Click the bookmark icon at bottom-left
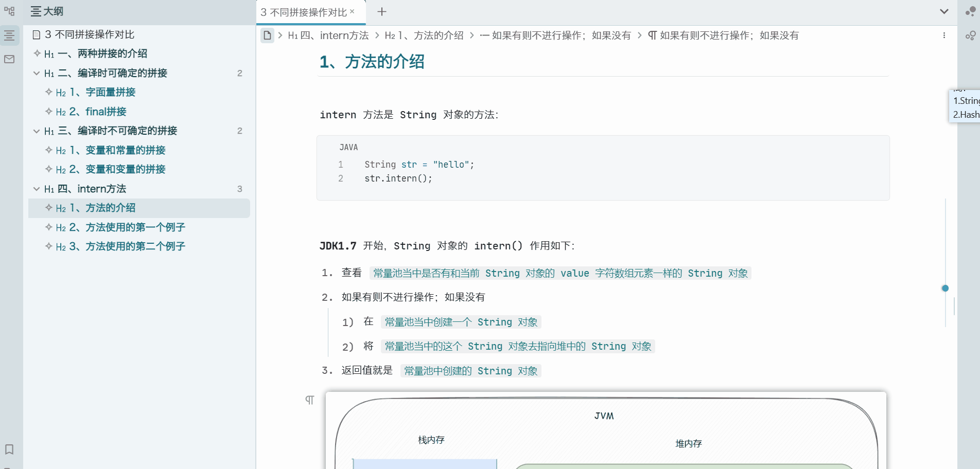980x469 pixels. click(9, 449)
